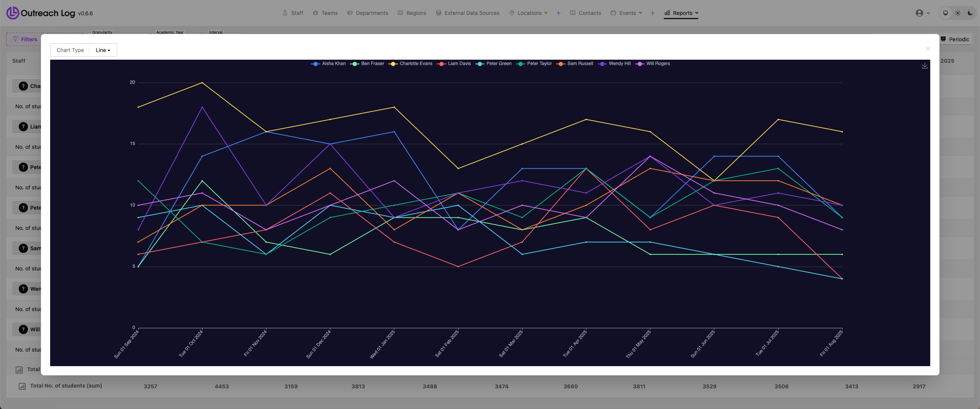
Task: Expand the Locations navigation dropdown
Action: (529, 13)
